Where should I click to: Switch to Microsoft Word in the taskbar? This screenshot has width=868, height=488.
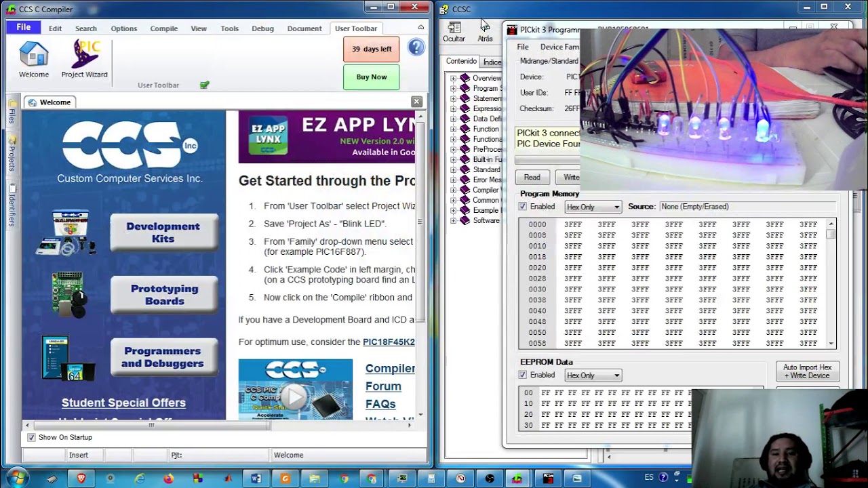pyautogui.click(x=256, y=478)
